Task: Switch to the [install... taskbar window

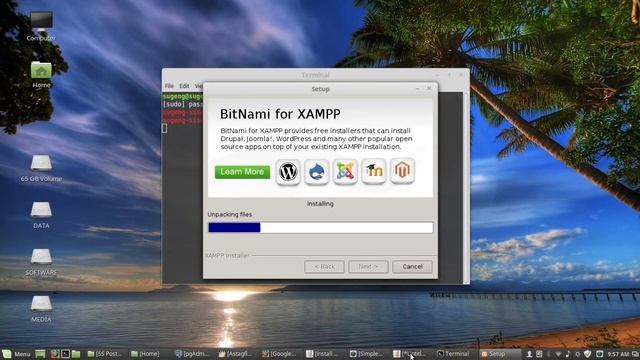Action: (322, 354)
